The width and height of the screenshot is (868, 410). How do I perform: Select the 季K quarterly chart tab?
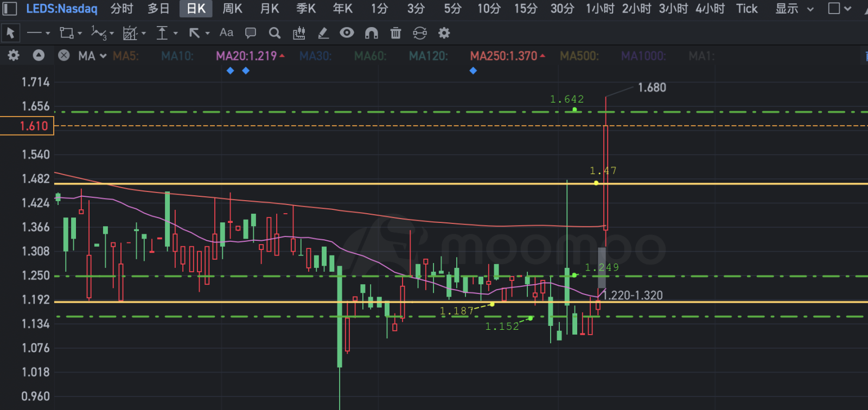coord(306,9)
